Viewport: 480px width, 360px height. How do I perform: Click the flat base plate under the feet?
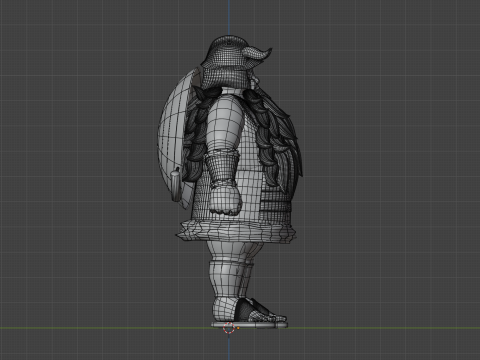249,325
